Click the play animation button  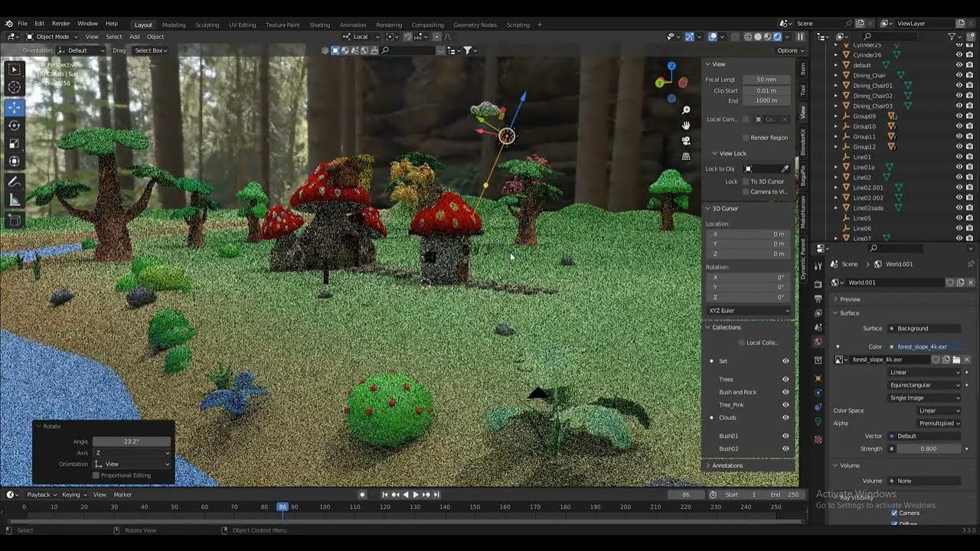[416, 494]
